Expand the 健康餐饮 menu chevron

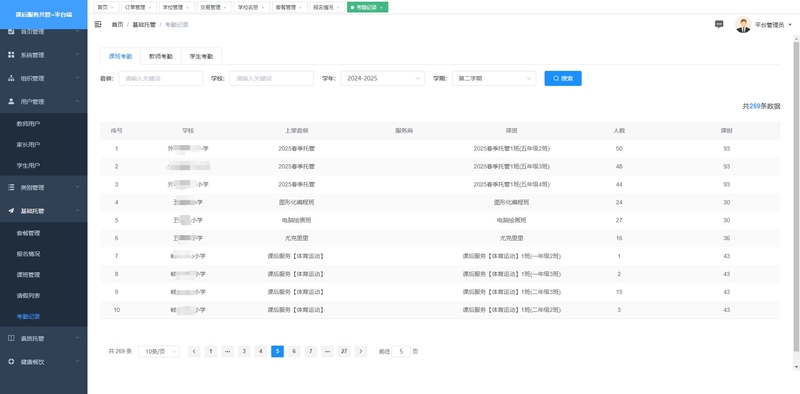pos(77,361)
